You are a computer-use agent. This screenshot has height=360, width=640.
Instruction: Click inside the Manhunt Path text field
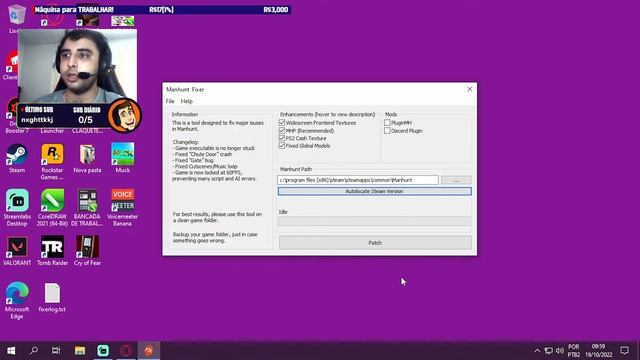tap(358, 180)
